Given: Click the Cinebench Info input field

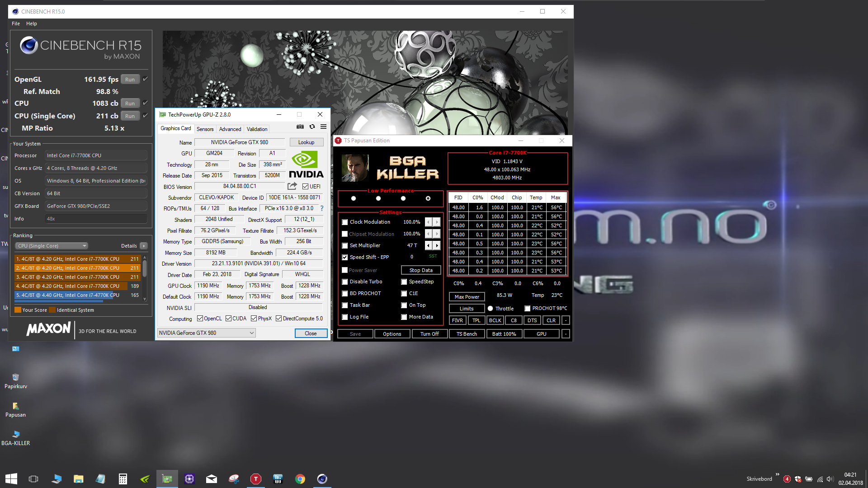Looking at the screenshot, I should [x=96, y=219].
